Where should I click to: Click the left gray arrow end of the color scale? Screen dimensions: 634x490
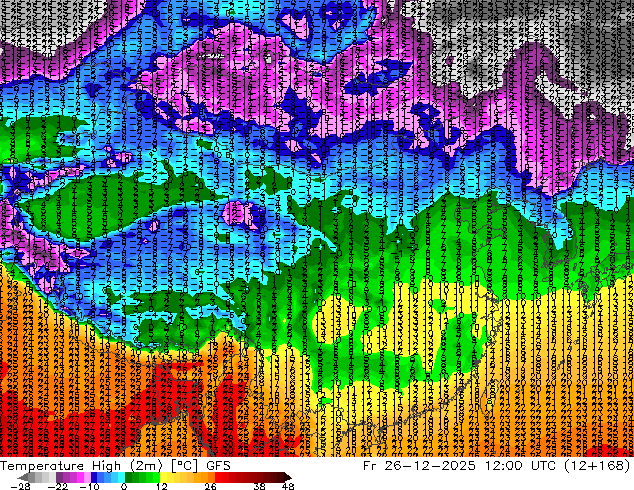(23, 477)
